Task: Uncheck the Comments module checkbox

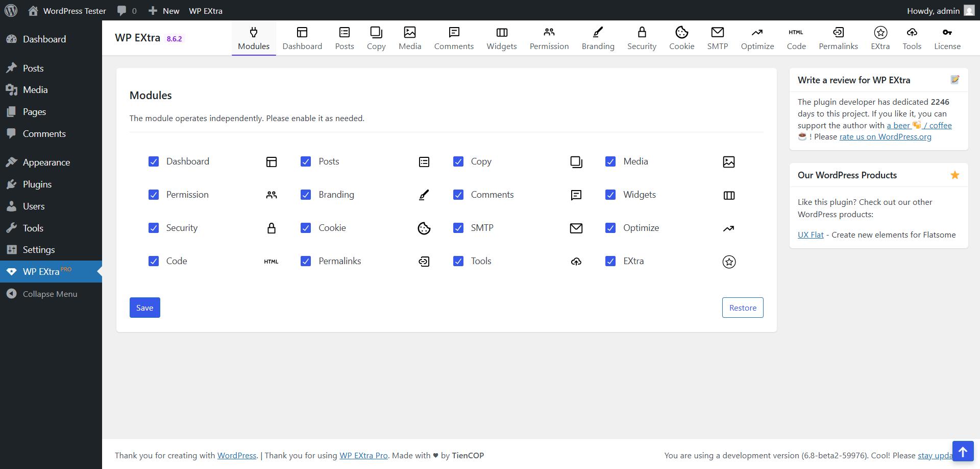Action: tap(458, 195)
